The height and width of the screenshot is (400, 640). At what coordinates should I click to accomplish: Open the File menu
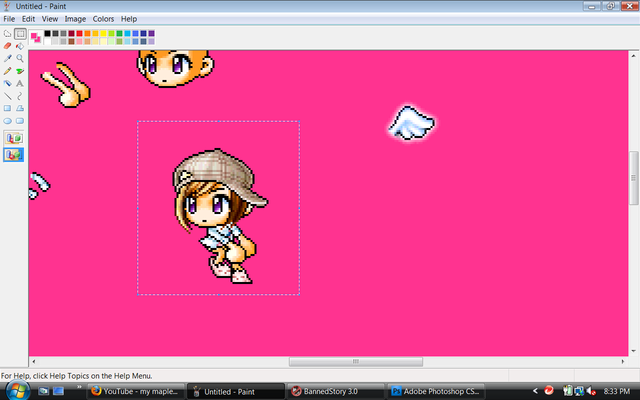[x=9, y=19]
